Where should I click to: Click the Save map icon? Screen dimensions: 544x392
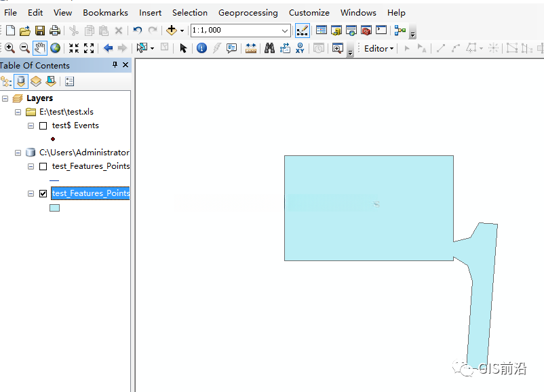click(x=40, y=31)
